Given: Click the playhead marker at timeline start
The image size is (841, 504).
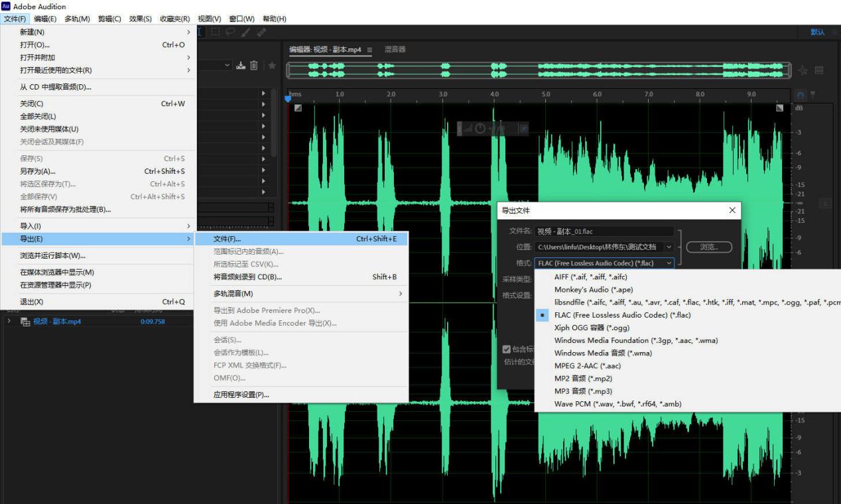Looking at the screenshot, I should pos(288,99).
